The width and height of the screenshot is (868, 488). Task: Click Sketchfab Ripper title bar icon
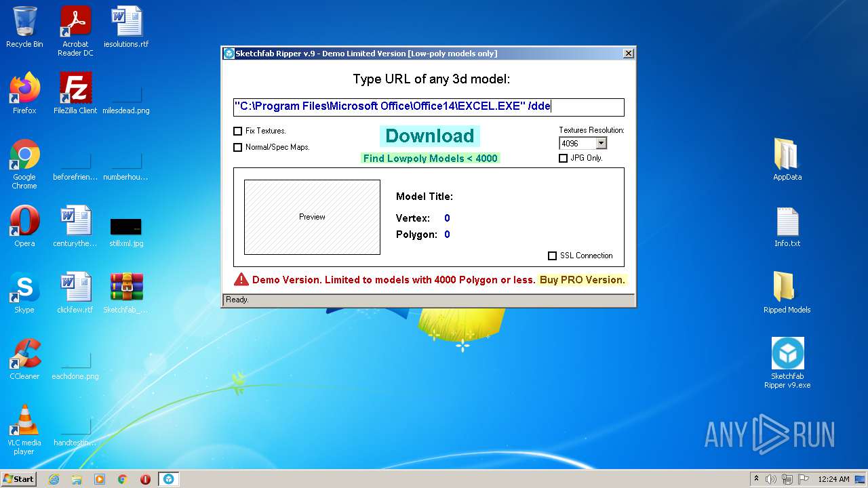coord(229,54)
